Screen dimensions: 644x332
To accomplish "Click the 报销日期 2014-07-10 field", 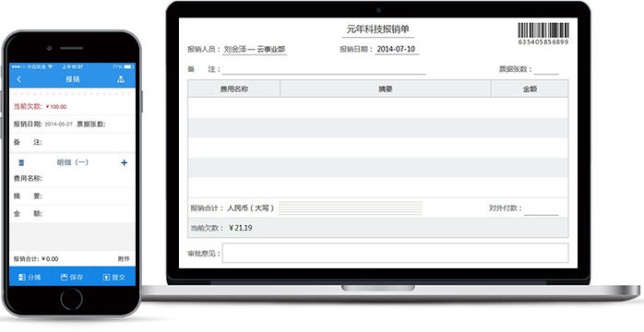I will 397,49.
